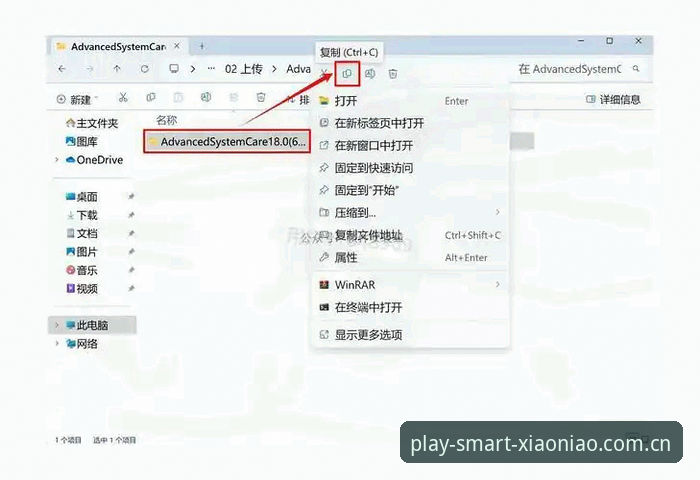The width and height of the screenshot is (700, 480).
Task: Open 音乐 in sidebar
Action: (x=82, y=270)
